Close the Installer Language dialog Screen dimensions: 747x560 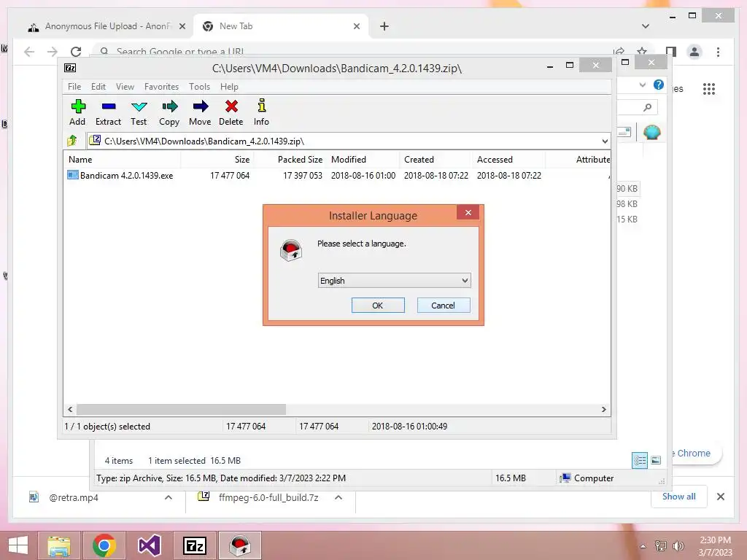coord(468,212)
